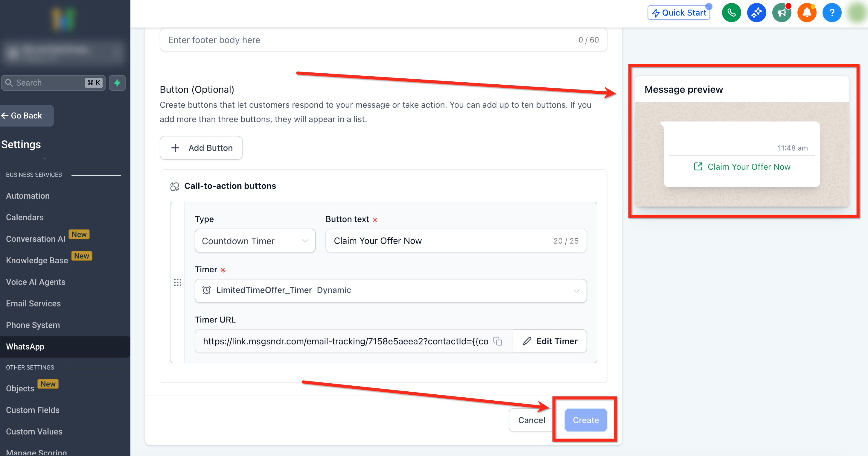This screenshot has width=868, height=456.
Task: Copy the Timer URL with copy icon
Action: pos(498,341)
